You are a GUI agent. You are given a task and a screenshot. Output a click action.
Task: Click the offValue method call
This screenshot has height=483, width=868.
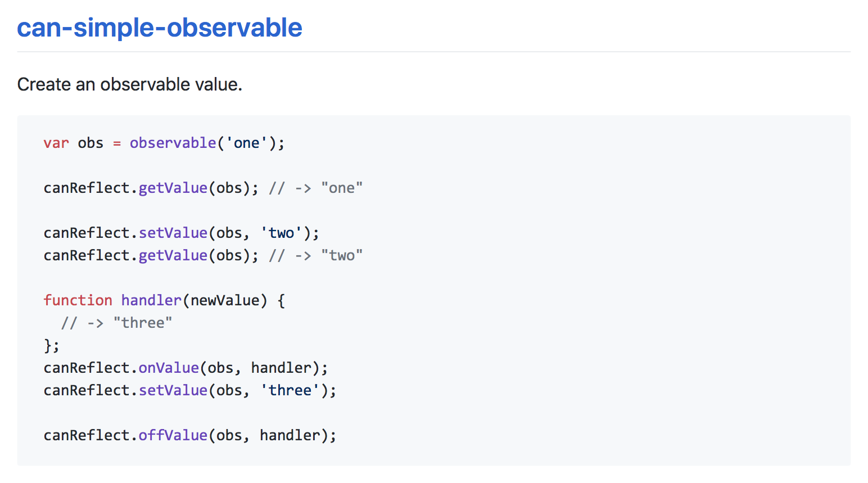pyautogui.click(x=173, y=435)
